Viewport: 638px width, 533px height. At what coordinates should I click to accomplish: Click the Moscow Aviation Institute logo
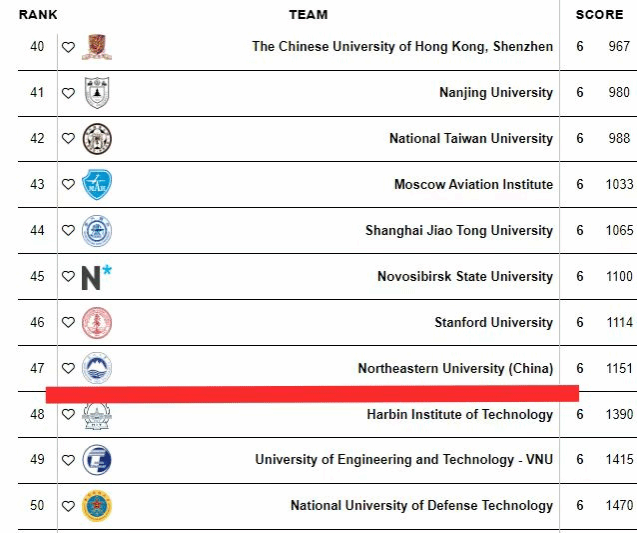pos(97,185)
